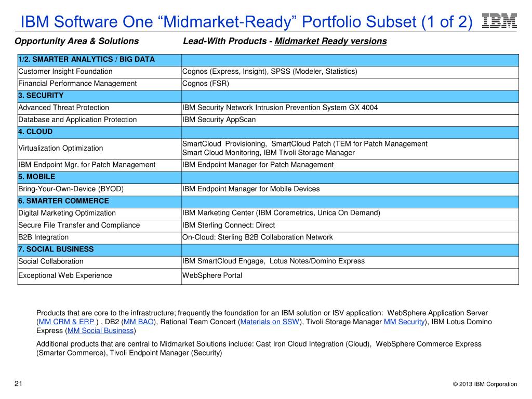Click '© 2013 IBM Corporation' footer
Screen dimensions: 532x399
485,384
